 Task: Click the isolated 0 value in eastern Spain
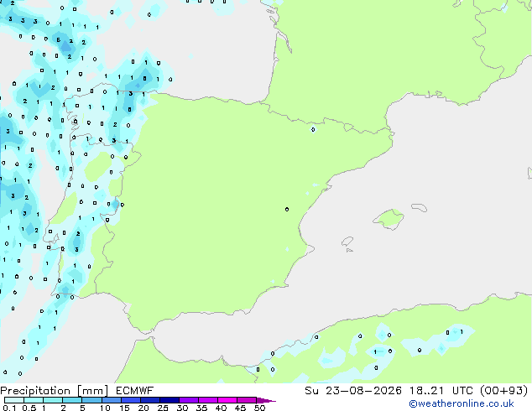click(x=287, y=209)
